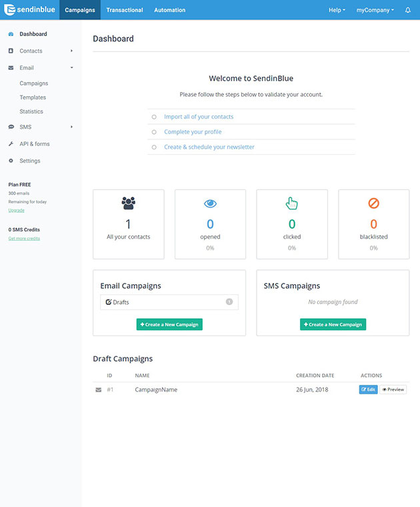Open API & forms in sidebar
This screenshot has height=507, width=420.
tap(35, 144)
